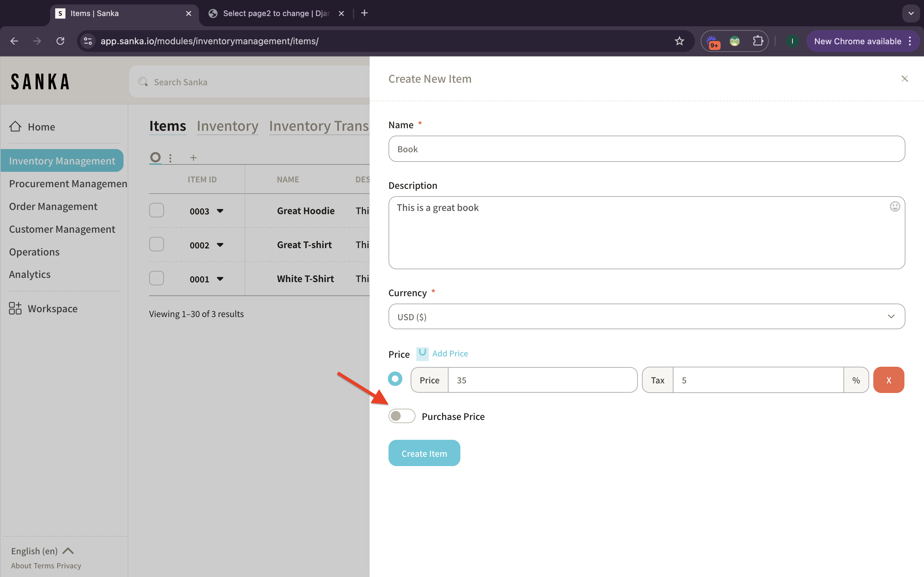Reload the page
Screen dimensions: 924x577
(60, 41)
